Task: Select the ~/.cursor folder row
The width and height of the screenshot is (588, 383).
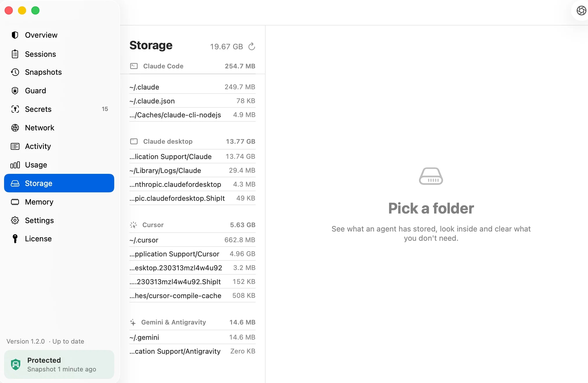Action: tap(192, 240)
